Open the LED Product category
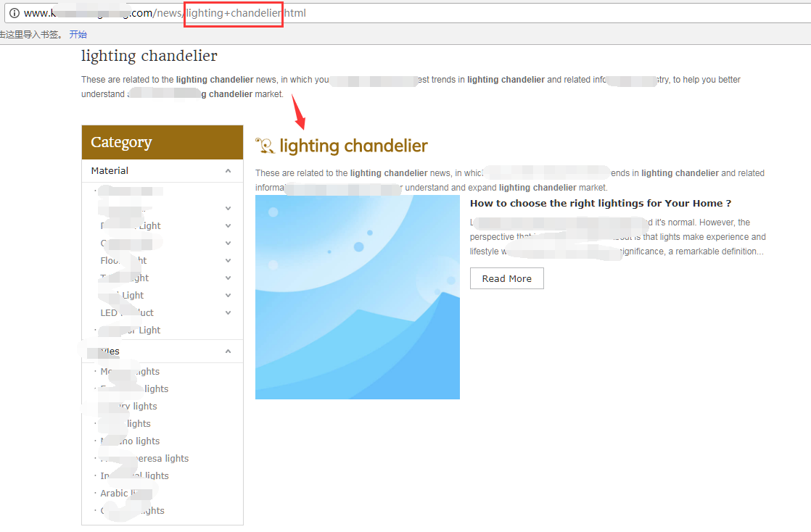 127,313
